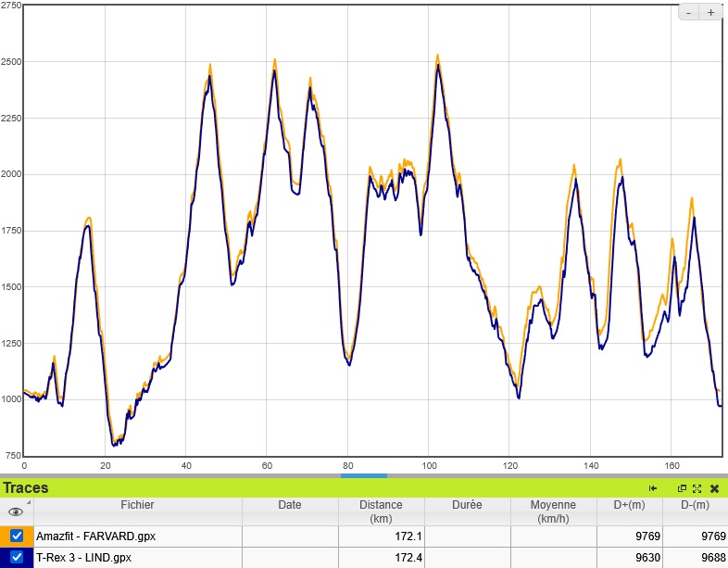Zoom in on the elevation chart
728x568 pixels.
[710, 13]
